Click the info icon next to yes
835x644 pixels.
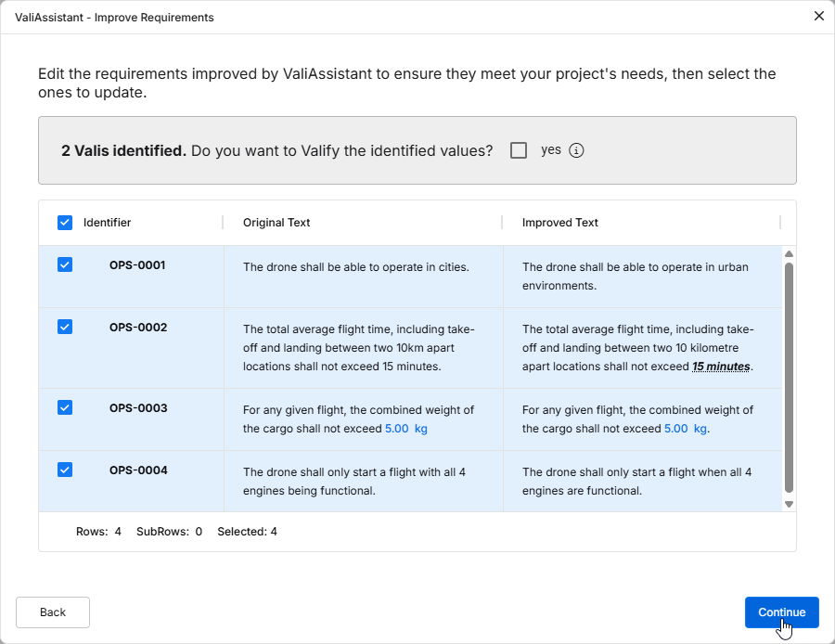point(576,150)
